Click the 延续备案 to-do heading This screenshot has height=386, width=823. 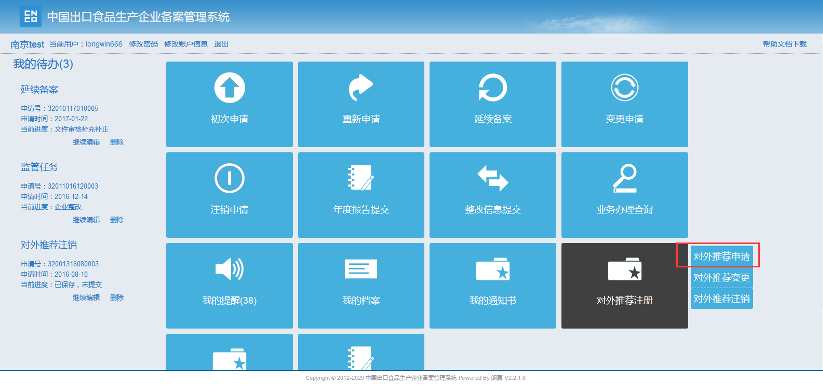click(39, 89)
